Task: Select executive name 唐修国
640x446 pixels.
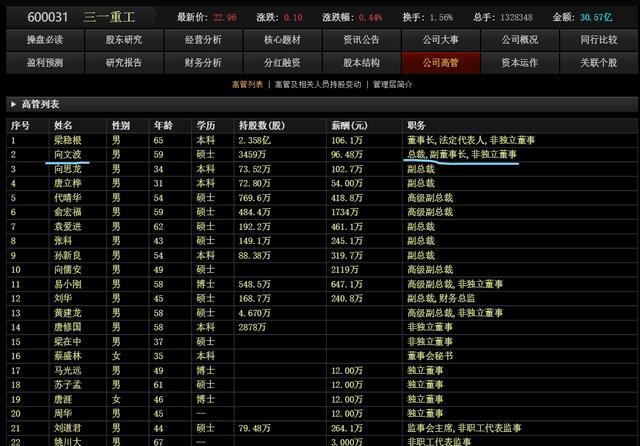Action: click(x=68, y=327)
